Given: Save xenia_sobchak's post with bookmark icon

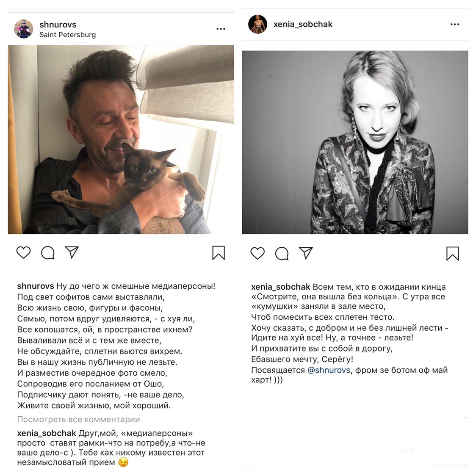Looking at the screenshot, I should click(453, 254).
